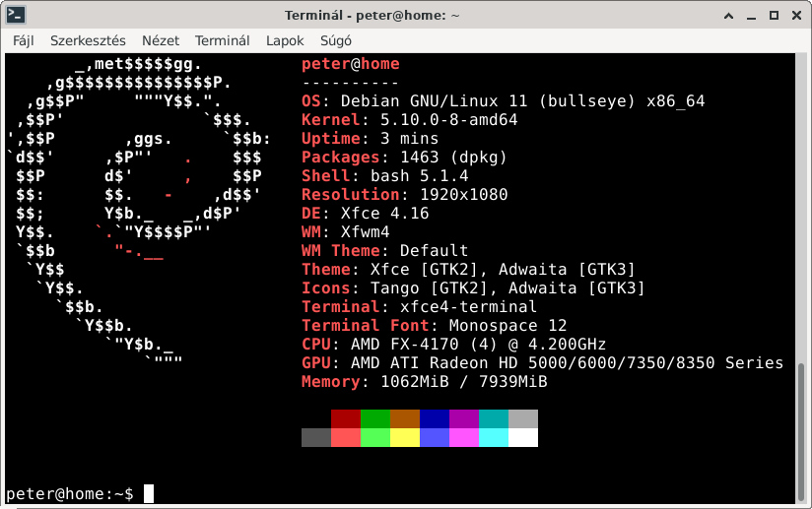This screenshot has height=509, width=812.
Task: Click the terminal icon in title bar
Action: pyautogui.click(x=16, y=15)
